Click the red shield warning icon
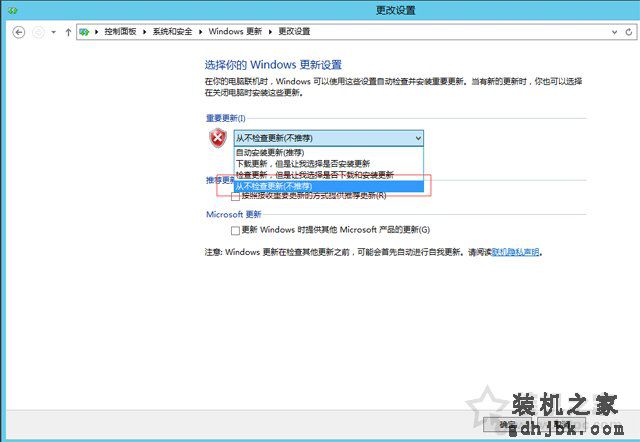Viewport: 640px width, 442px height. tap(218, 138)
